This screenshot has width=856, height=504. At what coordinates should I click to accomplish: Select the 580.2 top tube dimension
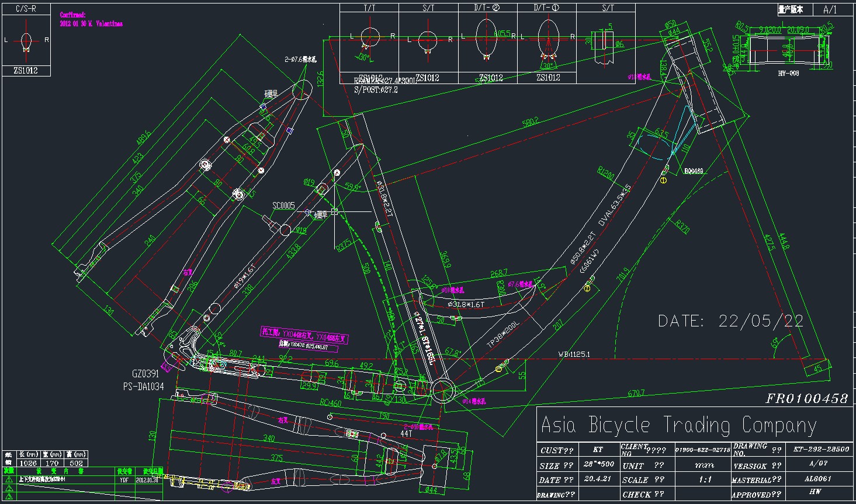point(531,123)
